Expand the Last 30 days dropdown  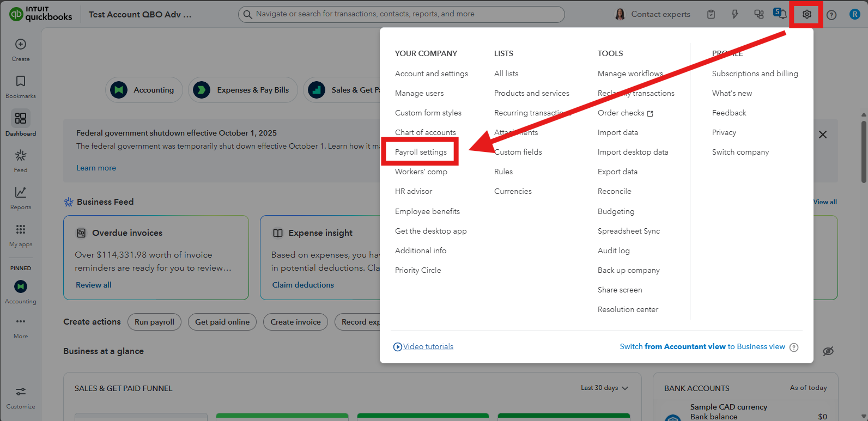pyautogui.click(x=604, y=388)
